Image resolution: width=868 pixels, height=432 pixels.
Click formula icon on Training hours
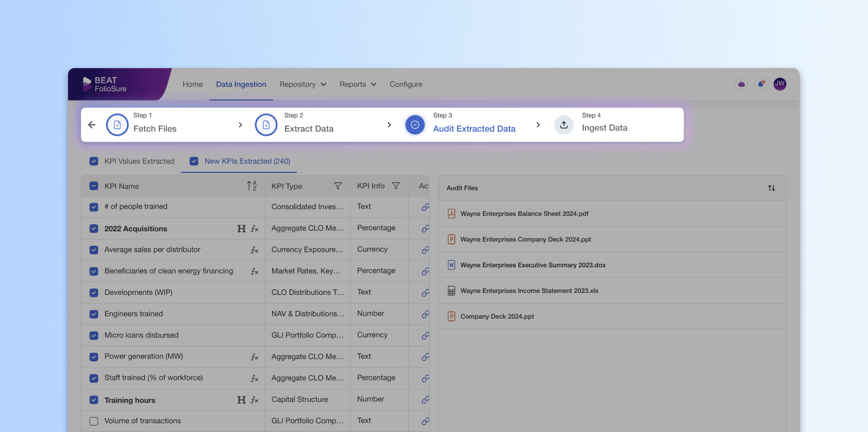[254, 400]
